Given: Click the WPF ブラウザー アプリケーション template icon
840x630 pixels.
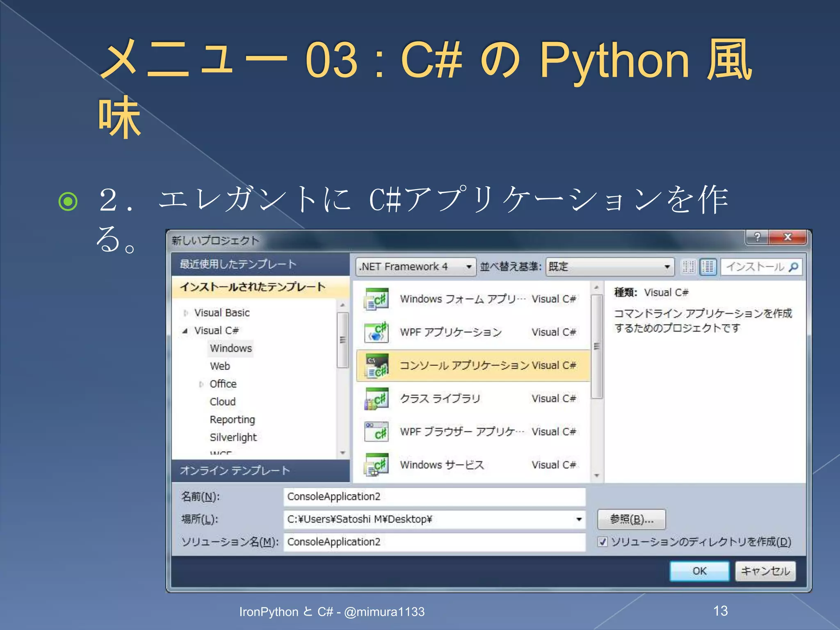Looking at the screenshot, I should [376, 432].
